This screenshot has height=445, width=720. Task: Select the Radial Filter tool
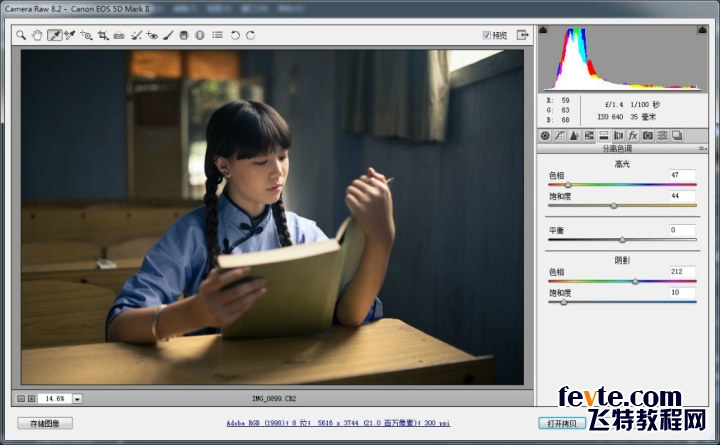[200, 35]
